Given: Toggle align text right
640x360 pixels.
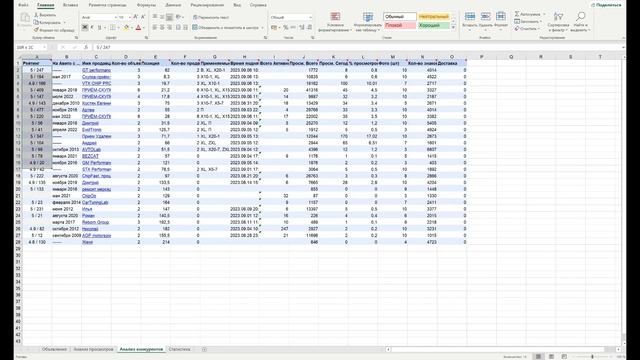Looking at the screenshot, I should tap(169, 27).
